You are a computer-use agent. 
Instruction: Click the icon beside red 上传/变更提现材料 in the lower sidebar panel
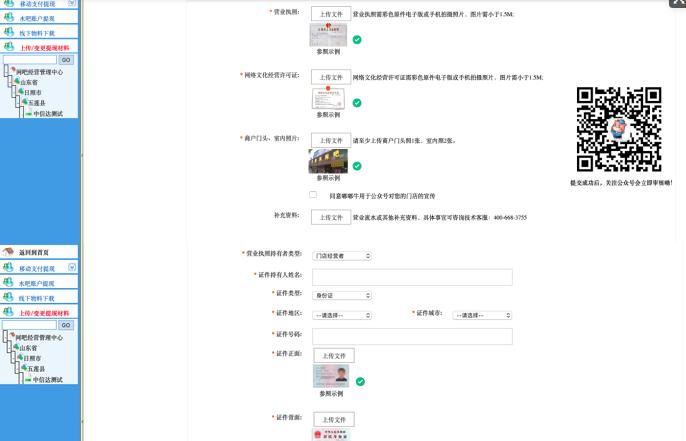tap(8, 312)
